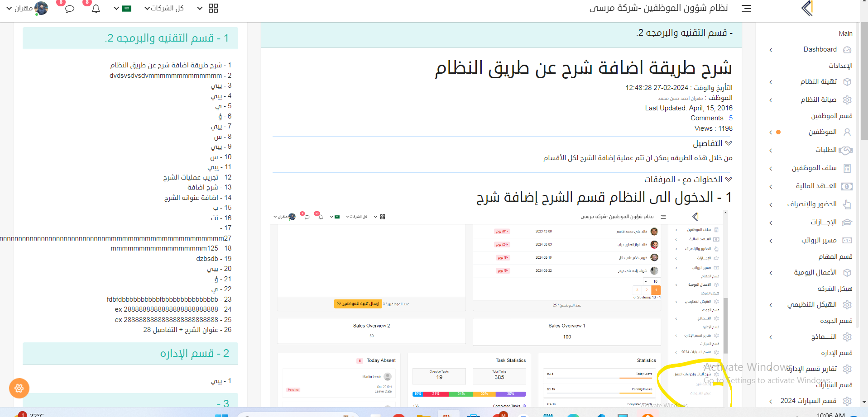Open the Saudi flag language dropdown
The width and height of the screenshot is (868, 417).
[123, 8]
